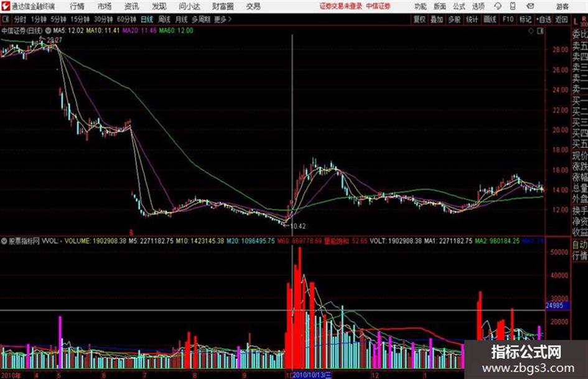Screen dimensions: 588x379
Task: Switch to the 5分钟 period tab
Action: [58, 19]
